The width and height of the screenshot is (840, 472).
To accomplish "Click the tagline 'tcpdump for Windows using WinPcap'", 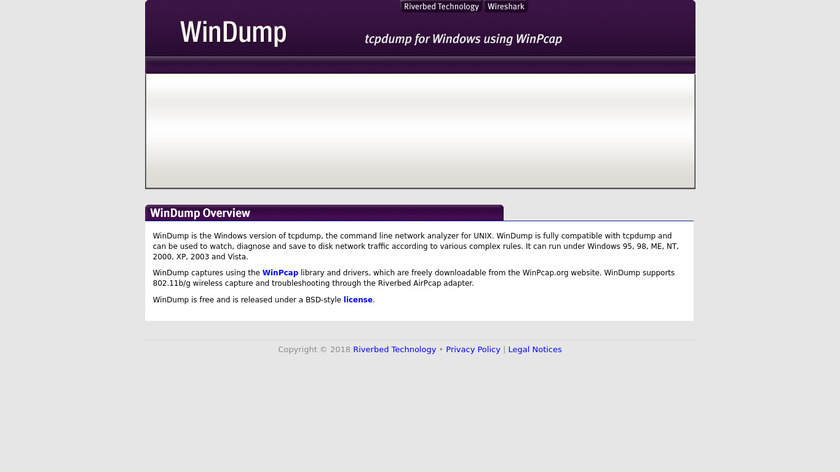I will click(463, 39).
